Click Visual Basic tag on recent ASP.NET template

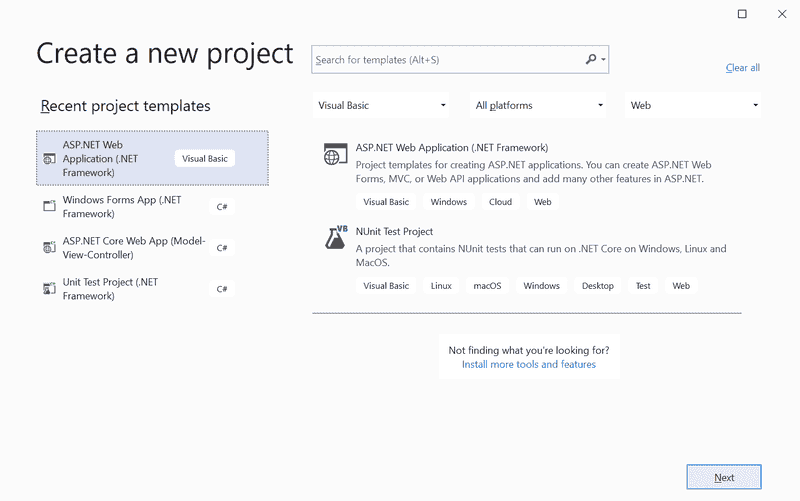point(205,159)
